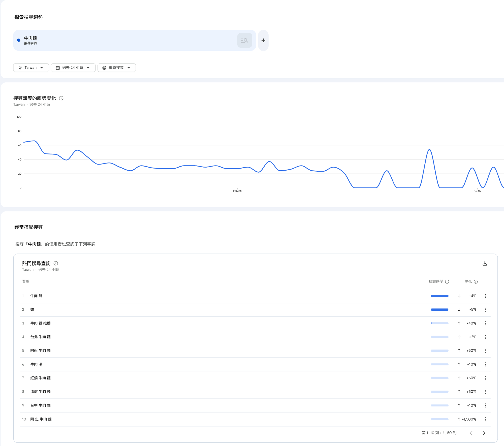The image size is (504, 446).
Task: Go to next page with the right chevron
Action: [x=484, y=433]
